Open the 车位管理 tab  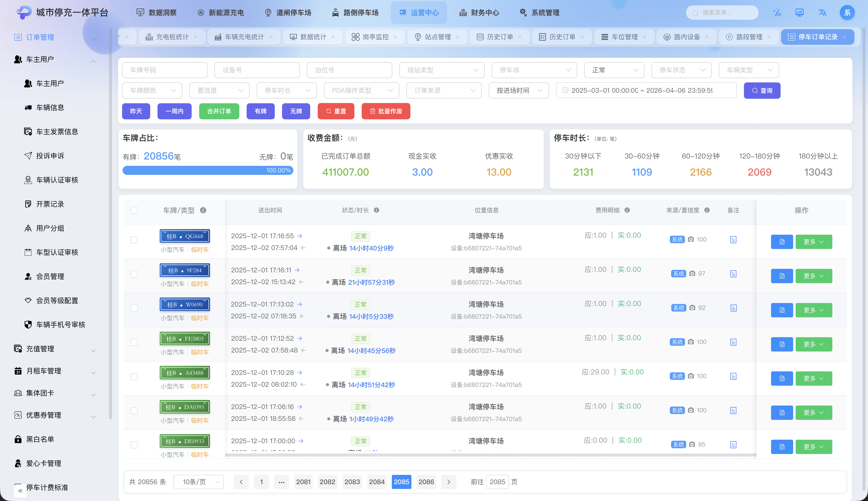(624, 37)
